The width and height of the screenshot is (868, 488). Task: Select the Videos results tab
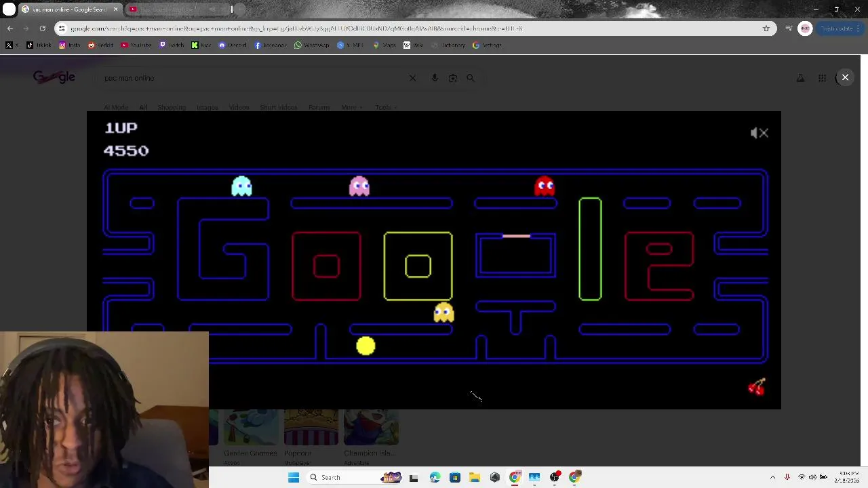pyautogui.click(x=239, y=107)
